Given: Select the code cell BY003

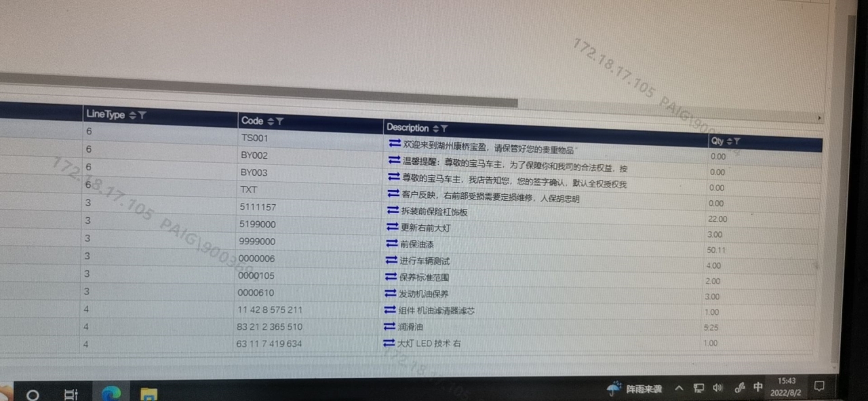Looking at the screenshot, I should click(254, 173).
